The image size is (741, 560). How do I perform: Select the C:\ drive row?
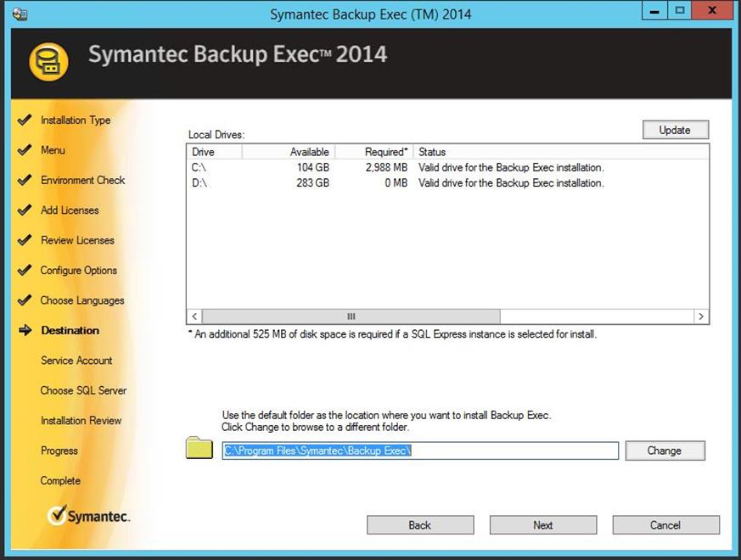click(x=447, y=168)
